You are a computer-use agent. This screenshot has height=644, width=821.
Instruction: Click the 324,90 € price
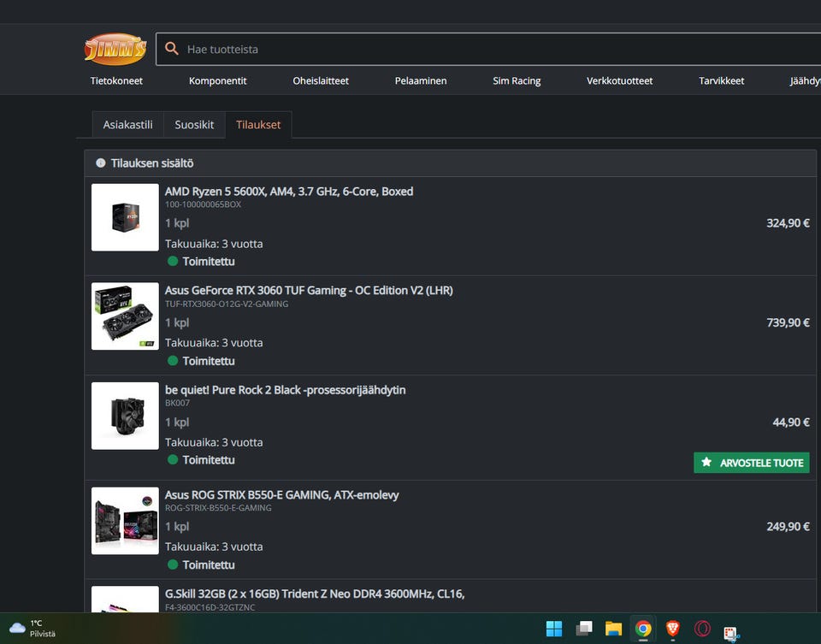tap(788, 223)
